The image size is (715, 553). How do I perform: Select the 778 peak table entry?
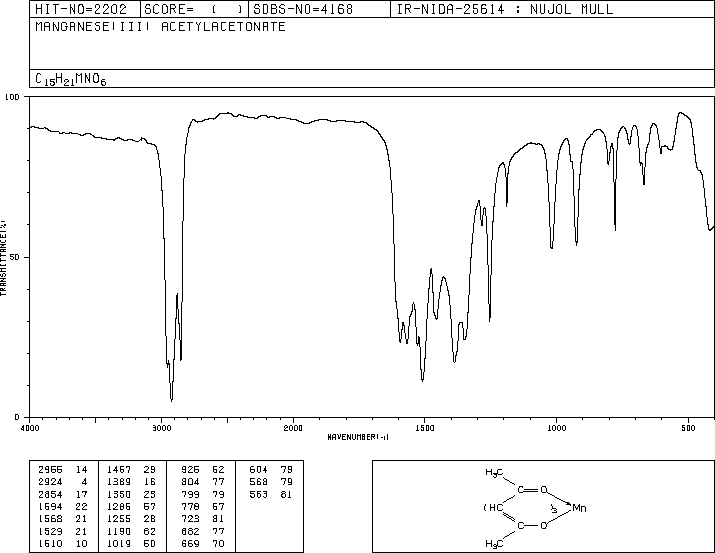point(202,506)
